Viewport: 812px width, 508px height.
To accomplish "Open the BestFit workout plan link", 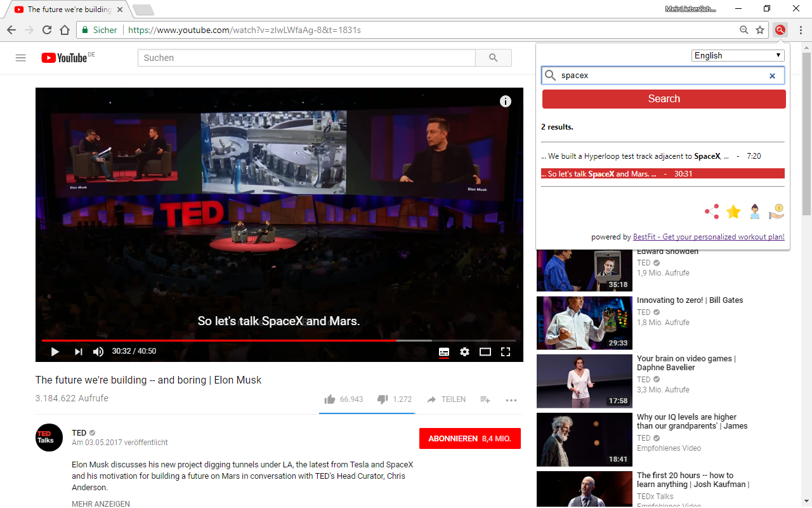I will tap(708, 236).
